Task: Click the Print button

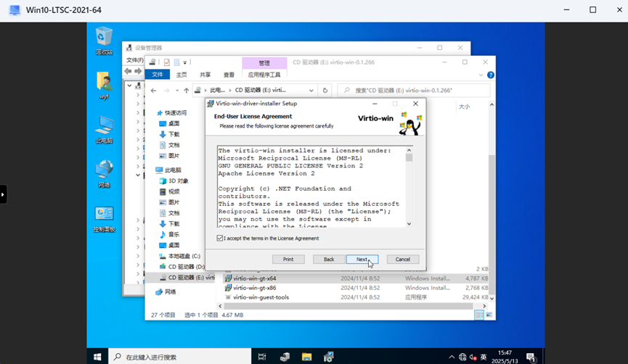Action: (x=288, y=259)
